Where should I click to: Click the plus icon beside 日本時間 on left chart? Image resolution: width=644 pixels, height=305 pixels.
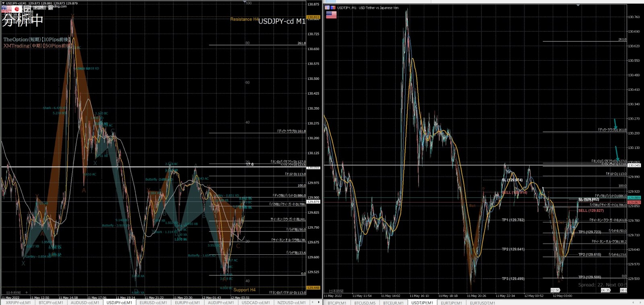click(x=27, y=293)
